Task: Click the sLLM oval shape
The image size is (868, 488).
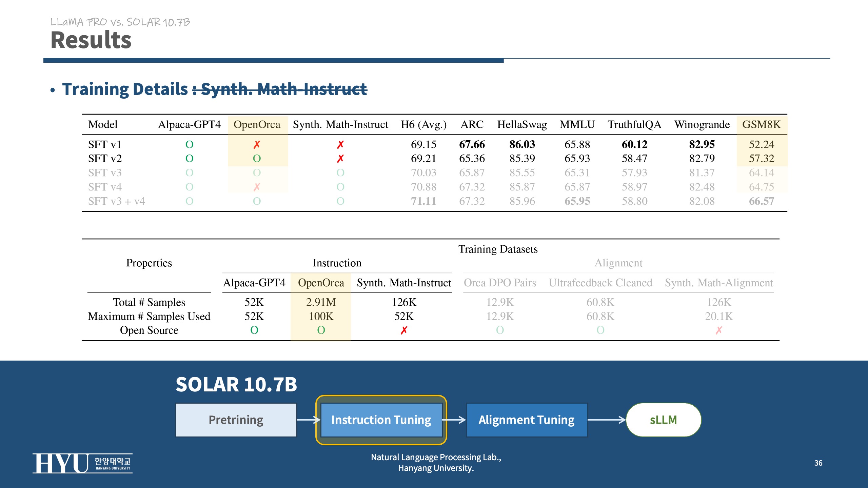Action: (663, 420)
